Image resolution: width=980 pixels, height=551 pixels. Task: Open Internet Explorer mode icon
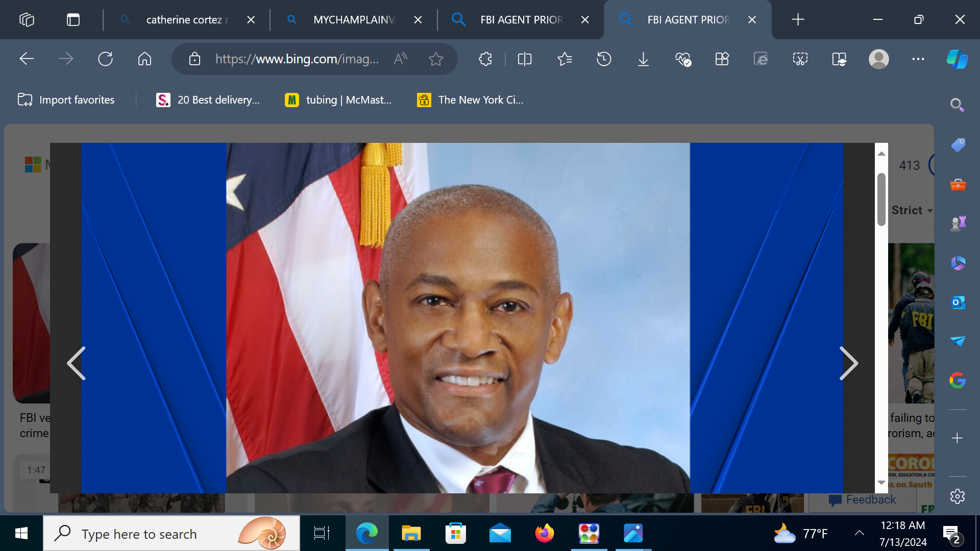761,59
